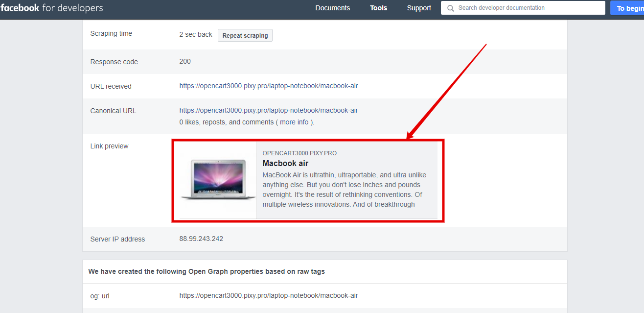The image size is (644, 313).
Task: Click the Macbook air preview title
Action: (285, 163)
